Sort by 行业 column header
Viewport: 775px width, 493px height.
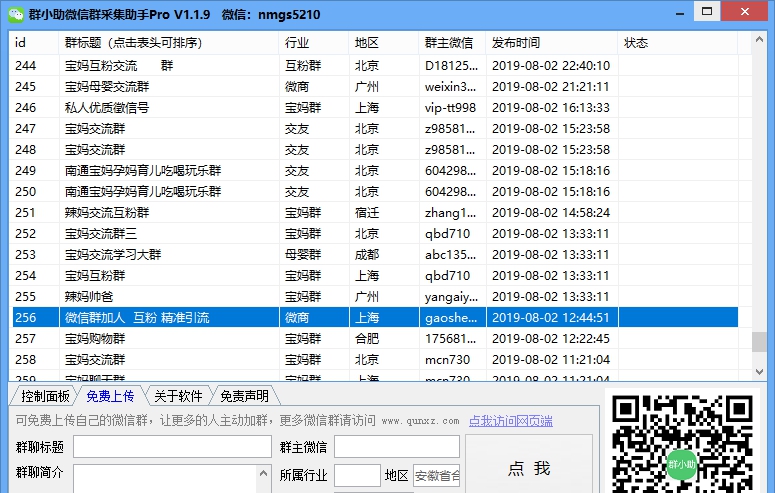click(x=313, y=43)
